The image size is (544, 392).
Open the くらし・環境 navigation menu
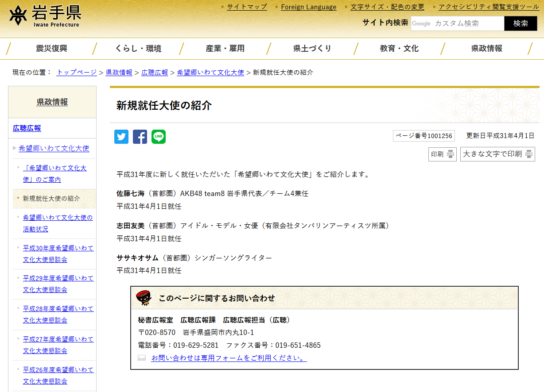point(138,49)
